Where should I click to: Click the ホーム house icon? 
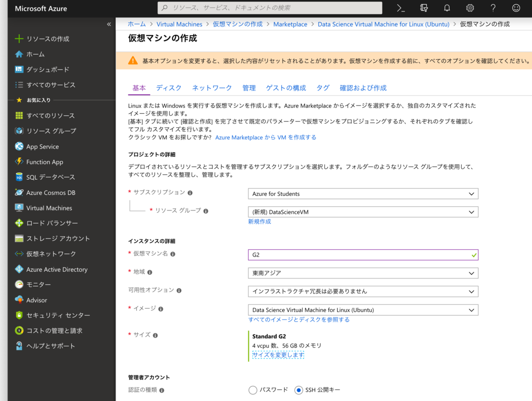click(19, 55)
